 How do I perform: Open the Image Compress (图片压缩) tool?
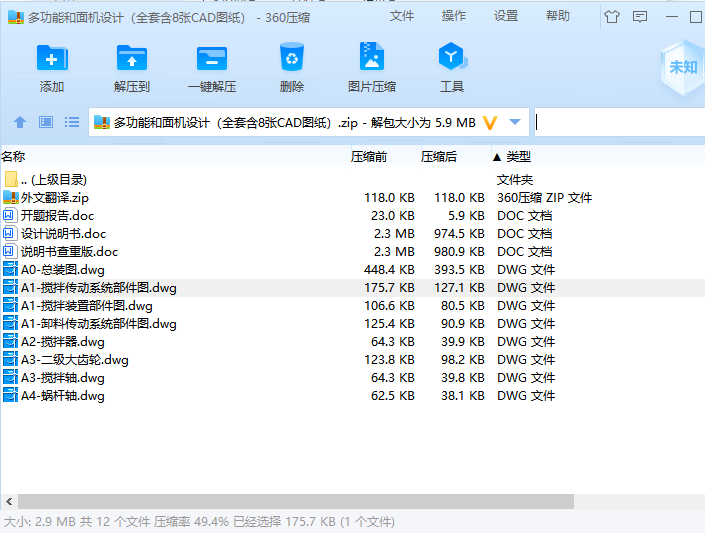click(x=372, y=56)
